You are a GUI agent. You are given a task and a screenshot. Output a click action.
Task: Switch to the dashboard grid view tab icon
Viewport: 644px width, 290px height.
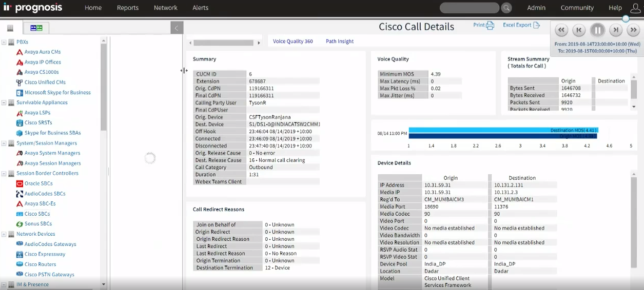click(x=36, y=28)
